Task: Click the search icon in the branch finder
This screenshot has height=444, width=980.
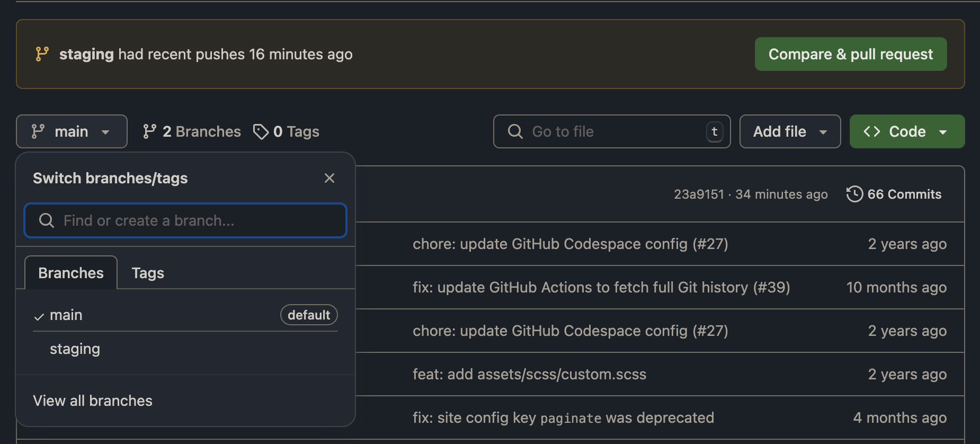Action: click(x=47, y=220)
